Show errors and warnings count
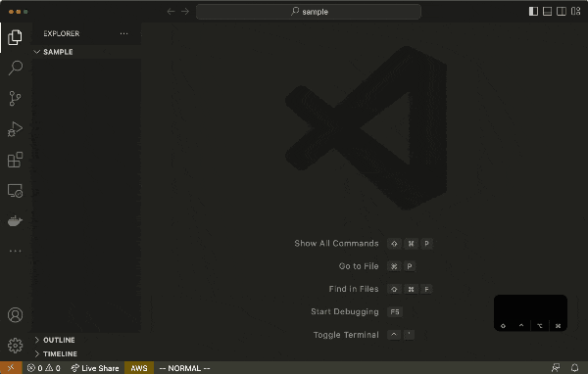The image size is (588, 374). click(x=44, y=368)
